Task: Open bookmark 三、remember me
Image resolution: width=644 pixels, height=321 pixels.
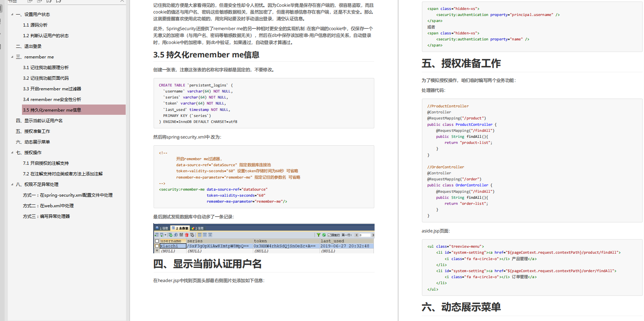Action: point(35,57)
